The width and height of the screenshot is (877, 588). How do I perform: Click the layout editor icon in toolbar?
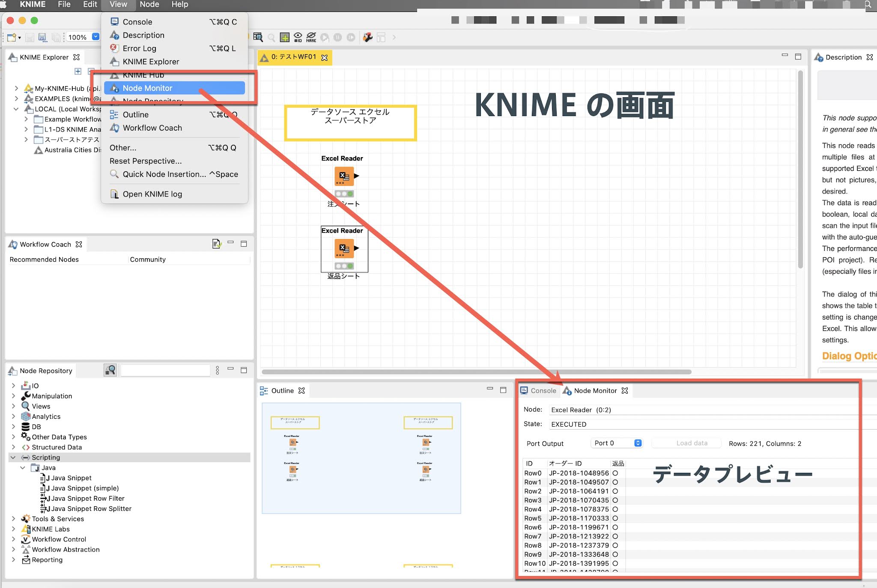click(381, 37)
